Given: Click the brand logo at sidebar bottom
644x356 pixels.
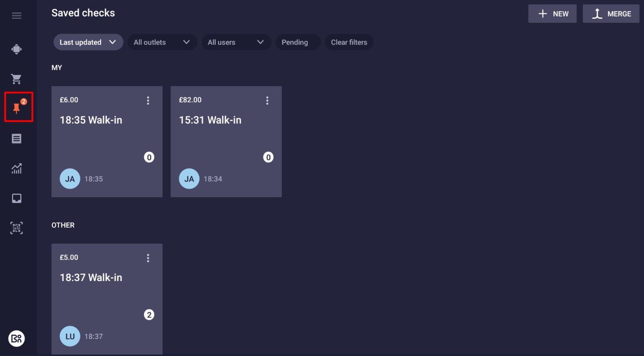Looking at the screenshot, I should (x=17, y=339).
